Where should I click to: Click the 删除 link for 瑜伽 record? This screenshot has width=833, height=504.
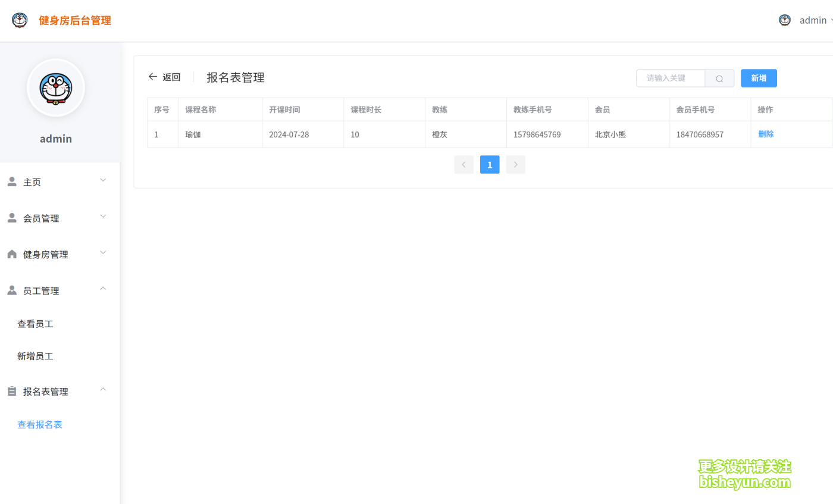point(766,134)
